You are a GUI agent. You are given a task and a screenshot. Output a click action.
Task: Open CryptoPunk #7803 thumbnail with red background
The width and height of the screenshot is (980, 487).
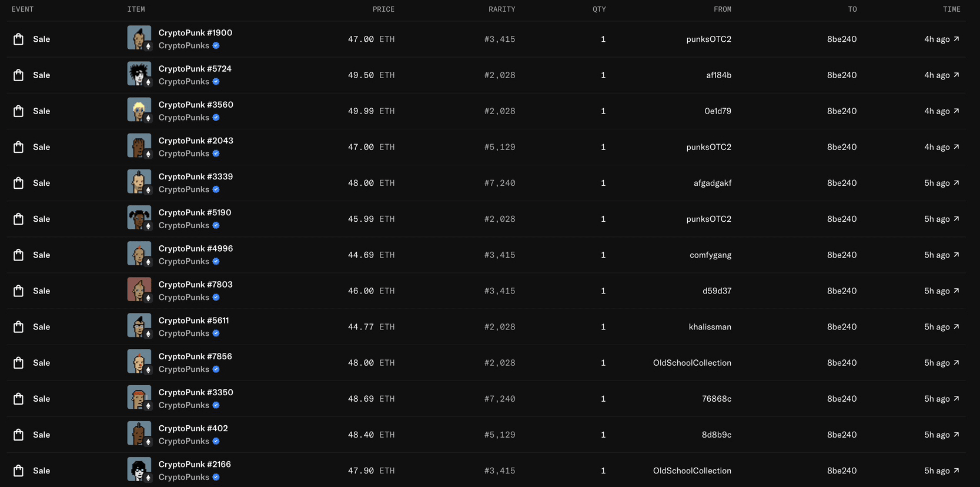(x=139, y=290)
